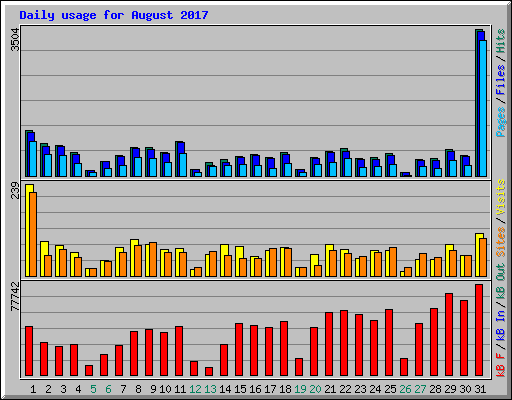Click the 239 y-axis value

point(15,190)
